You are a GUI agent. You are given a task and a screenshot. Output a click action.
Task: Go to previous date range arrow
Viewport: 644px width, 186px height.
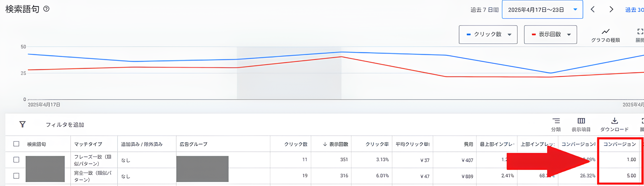tap(593, 9)
